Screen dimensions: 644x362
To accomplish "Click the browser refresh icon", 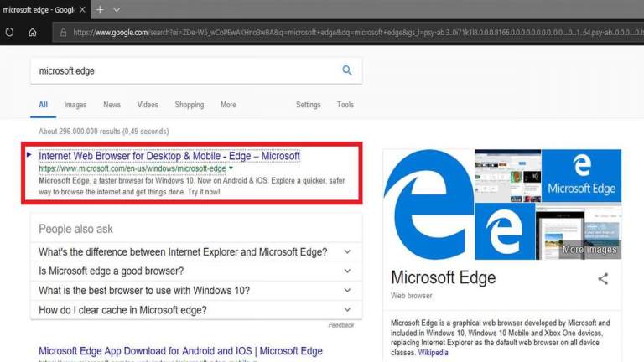I will [x=9, y=32].
